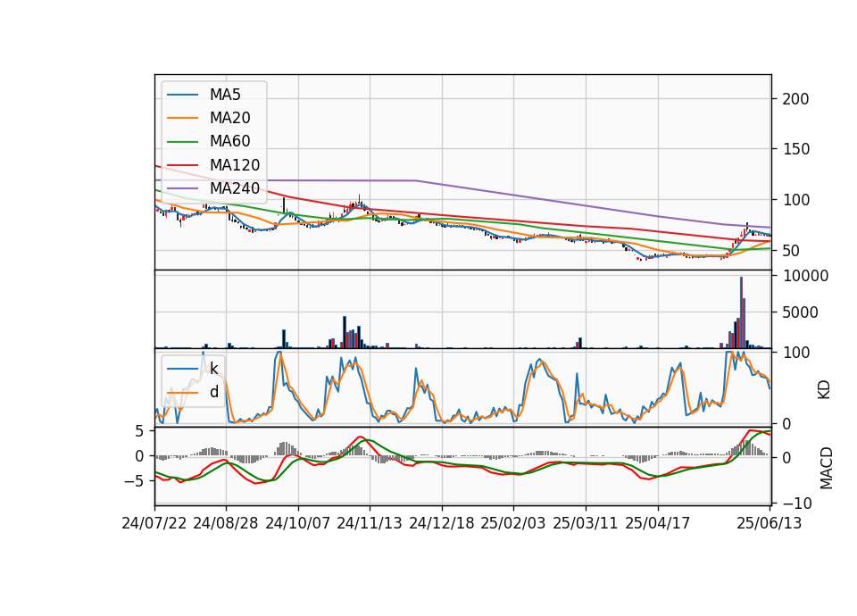
Task: Click the 5000 volume axis tick label
Action: pos(801,312)
